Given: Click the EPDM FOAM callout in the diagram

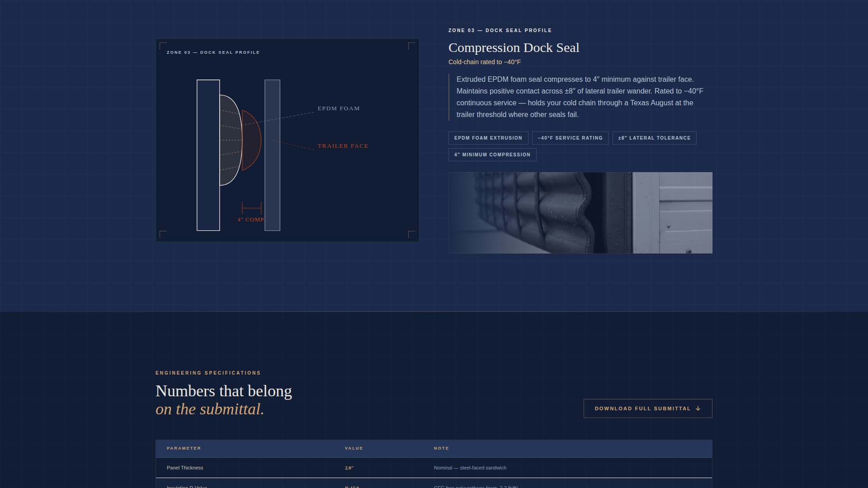Looking at the screenshot, I should coord(339,108).
